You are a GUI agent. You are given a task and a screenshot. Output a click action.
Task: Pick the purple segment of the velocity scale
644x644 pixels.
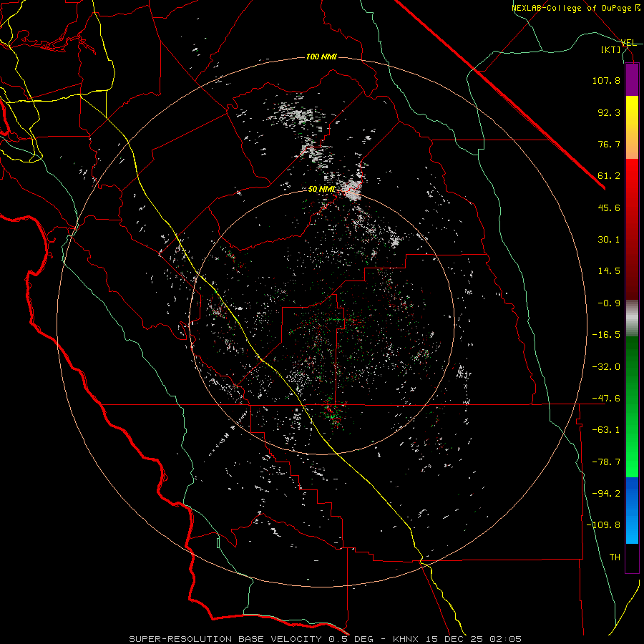[632, 80]
